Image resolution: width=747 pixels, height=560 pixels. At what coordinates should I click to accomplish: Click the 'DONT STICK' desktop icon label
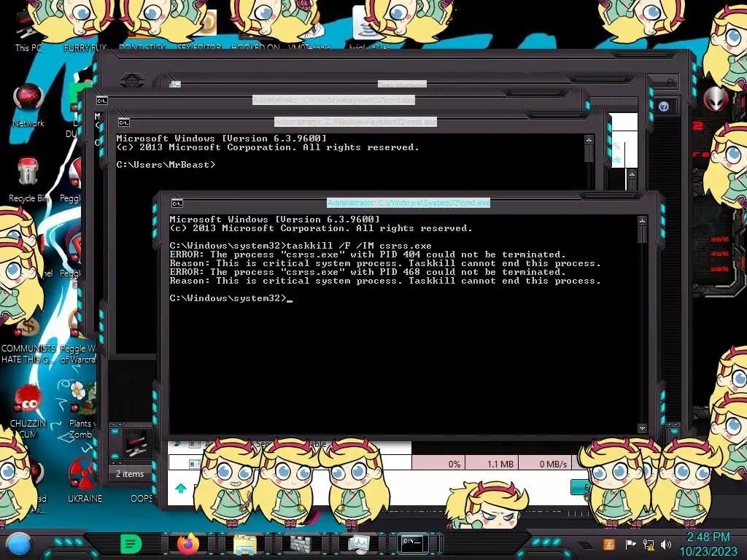[142, 47]
